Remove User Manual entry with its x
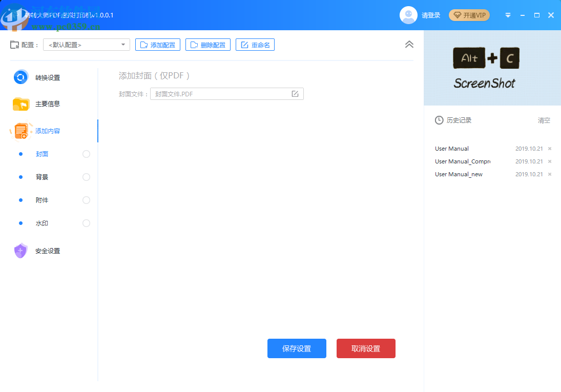 (550, 149)
